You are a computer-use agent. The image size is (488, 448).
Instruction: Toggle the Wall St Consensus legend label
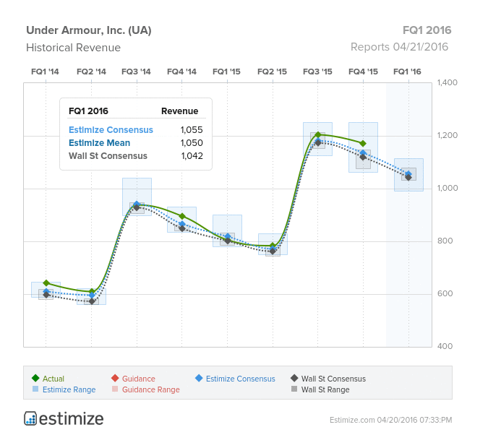coord(333,379)
